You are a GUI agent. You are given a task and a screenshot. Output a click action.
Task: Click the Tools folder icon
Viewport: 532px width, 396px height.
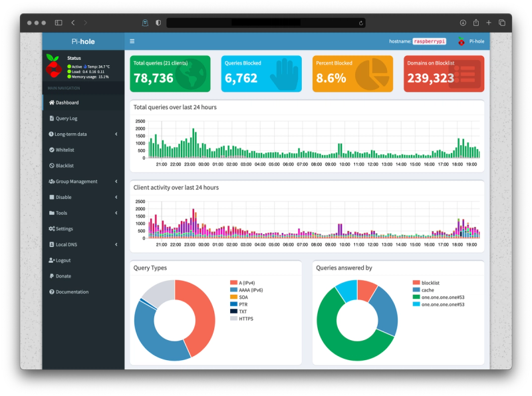click(x=52, y=213)
